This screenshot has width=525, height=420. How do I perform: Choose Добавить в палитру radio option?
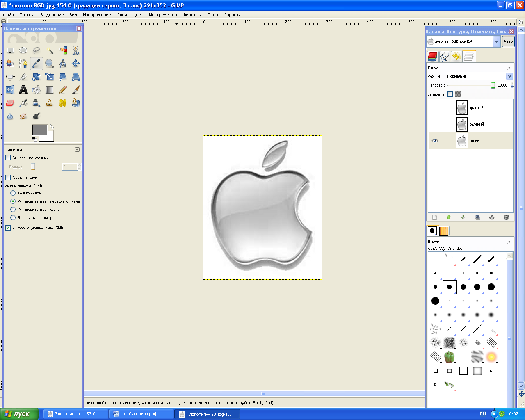[13, 217]
